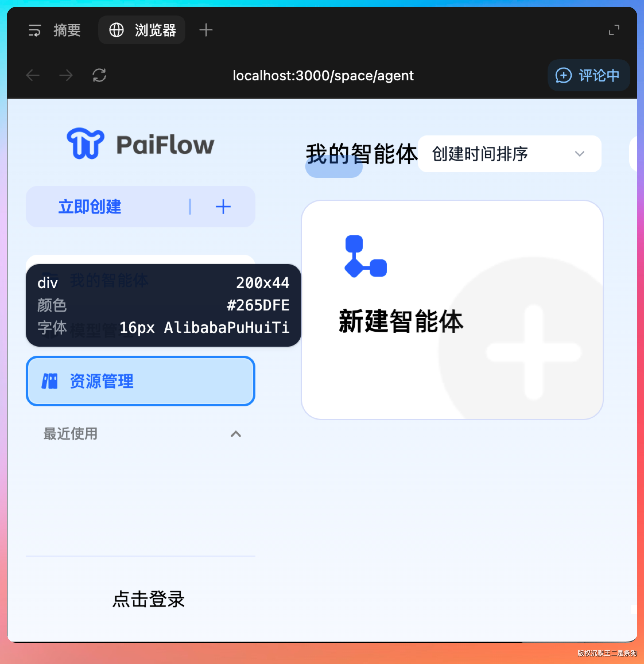Viewport: 644px width, 664px height.
Task: Reload the page with the refresh icon
Action: point(99,75)
